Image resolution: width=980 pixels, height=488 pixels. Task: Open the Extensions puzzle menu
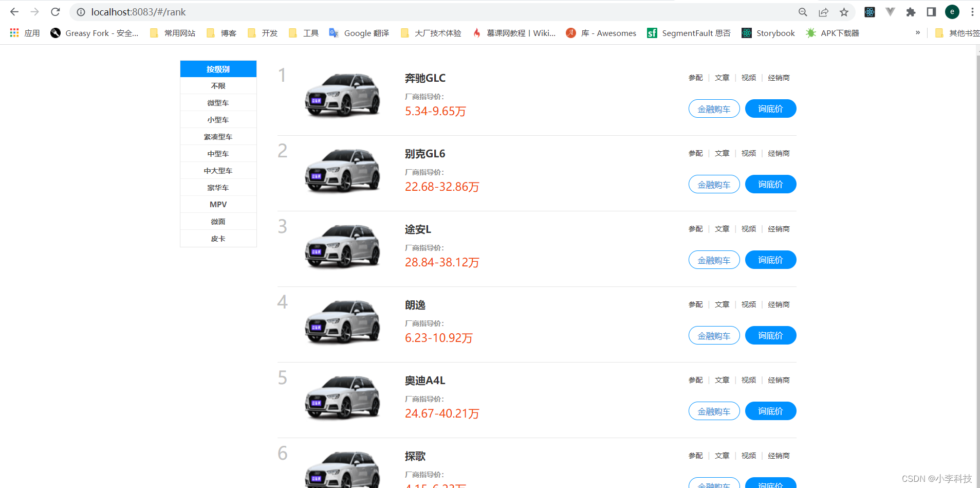(911, 12)
